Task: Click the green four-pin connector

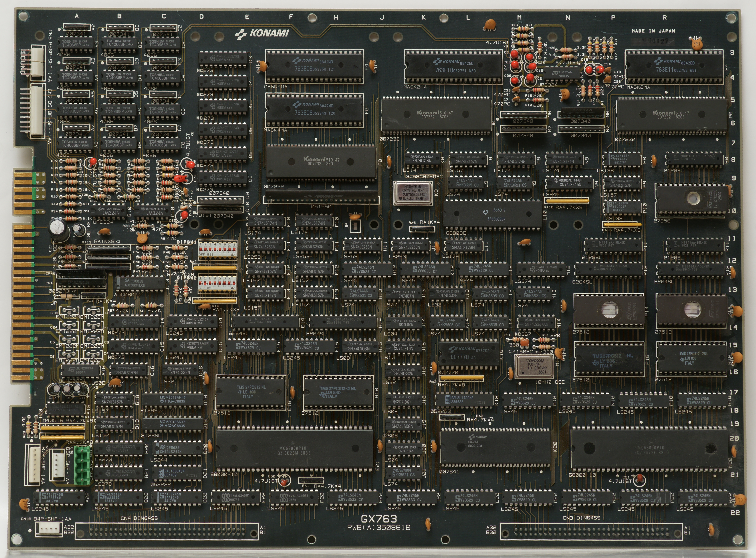Action: pyautogui.click(x=82, y=465)
